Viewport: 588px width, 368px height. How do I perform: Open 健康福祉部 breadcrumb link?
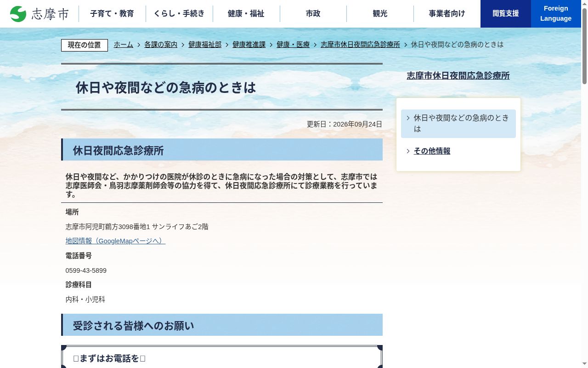[x=205, y=45]
